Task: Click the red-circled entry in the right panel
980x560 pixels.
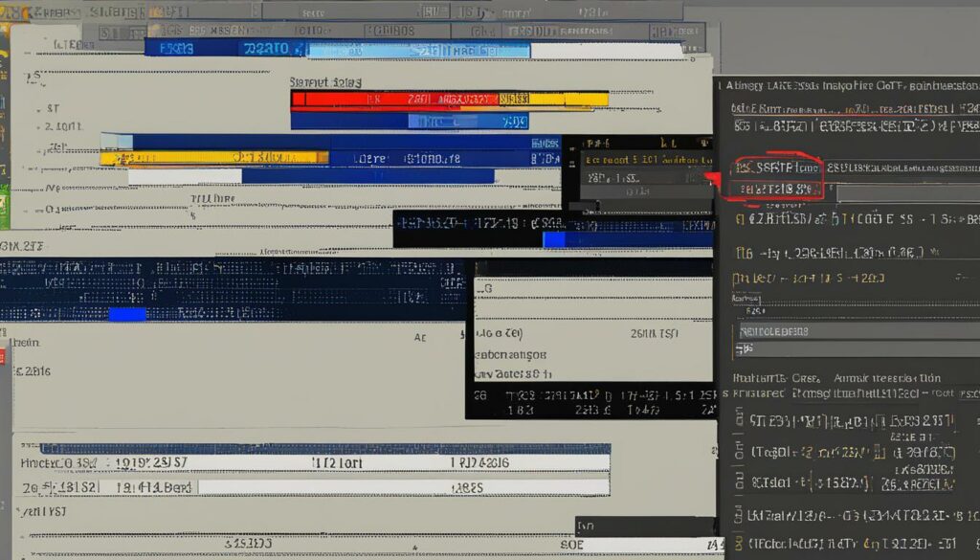Action: pyautogui.click(x=774, y=178)
